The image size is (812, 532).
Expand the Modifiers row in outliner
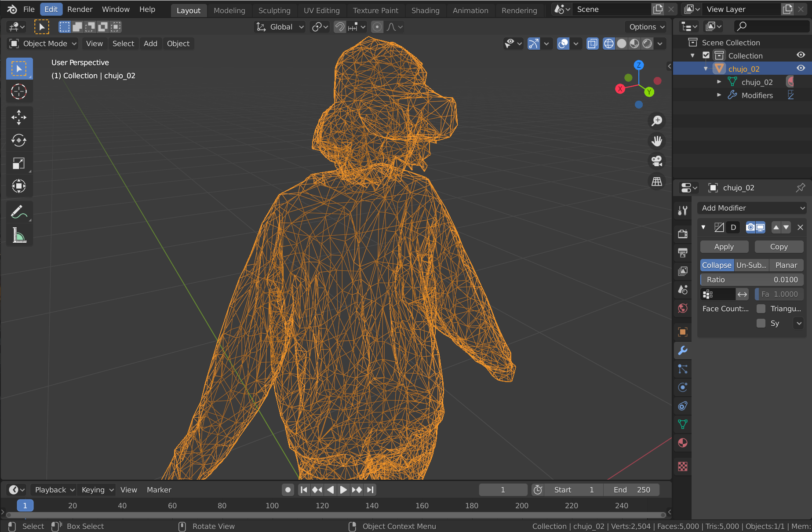click(x=719, y=95)
